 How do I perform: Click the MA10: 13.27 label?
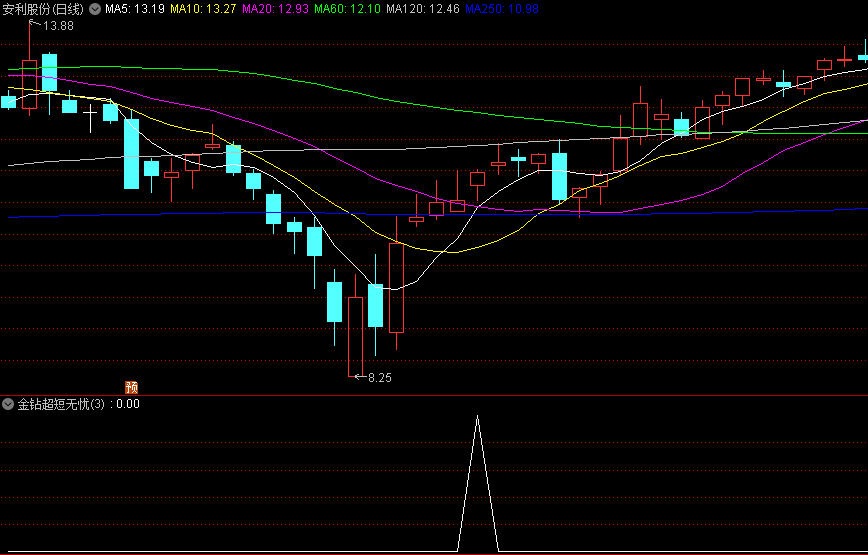(203, 9)
